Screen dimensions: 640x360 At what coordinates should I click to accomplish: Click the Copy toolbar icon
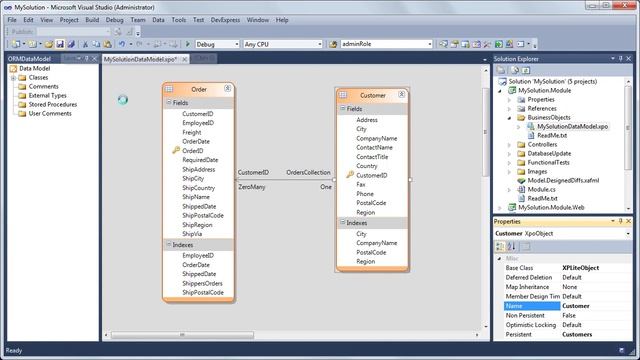coord(96,44)
